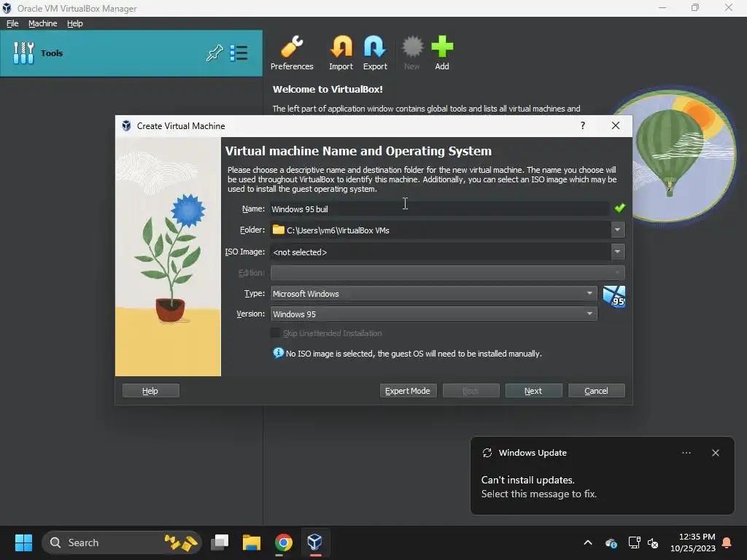This screenshot has height=560, width=747.
Task: Click the Next button
Action: point(533,391)
